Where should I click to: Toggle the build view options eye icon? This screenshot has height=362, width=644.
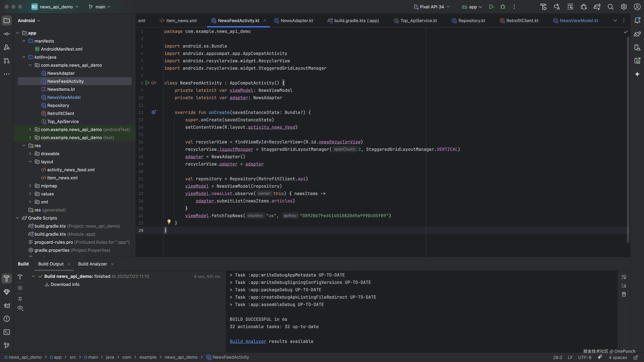pyautogui.click(x=20, y=308)
